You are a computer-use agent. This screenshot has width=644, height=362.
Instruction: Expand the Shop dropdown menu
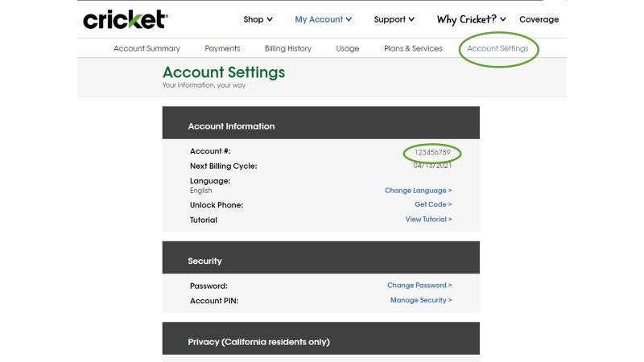[258, 19]
